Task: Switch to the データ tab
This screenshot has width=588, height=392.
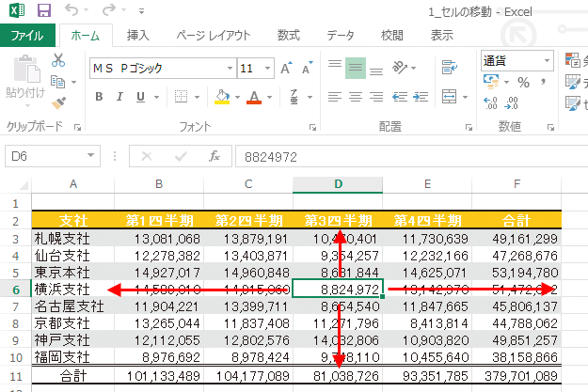Action: (x=341, y=35)
